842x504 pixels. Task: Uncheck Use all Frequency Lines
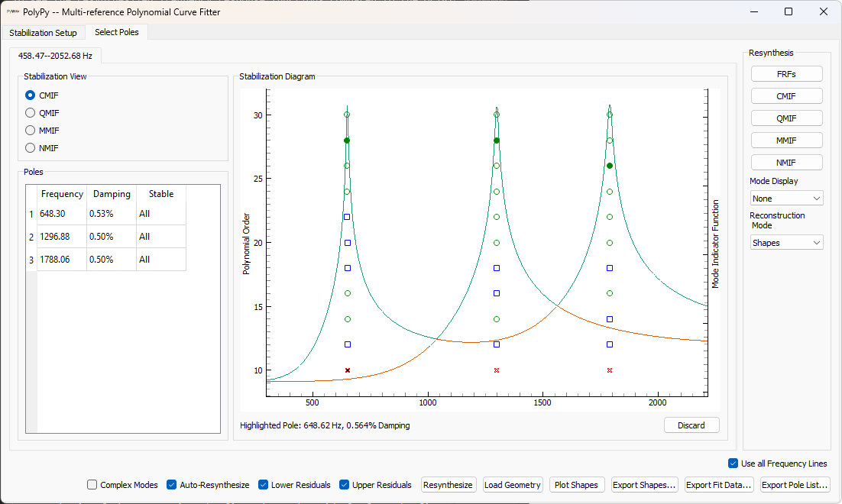[x=734, y=464]
